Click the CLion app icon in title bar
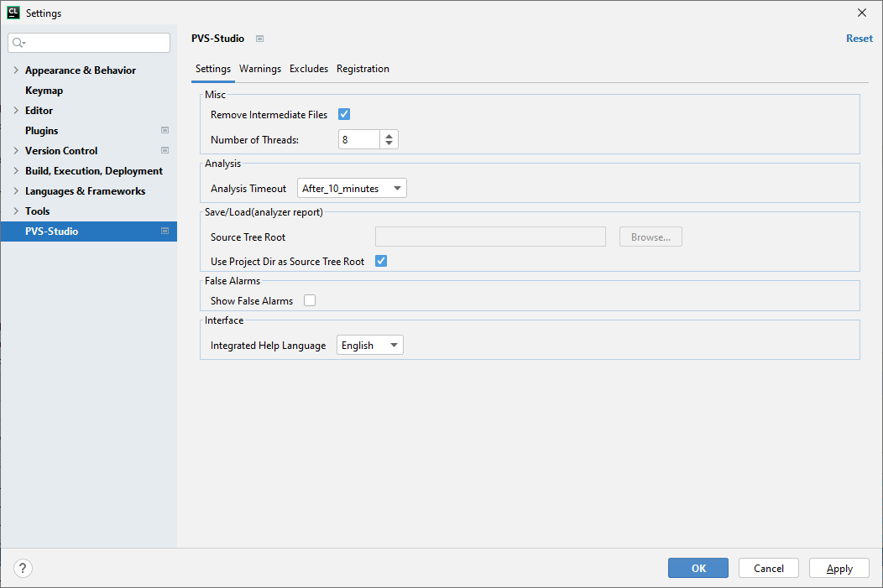 [13, 13]
